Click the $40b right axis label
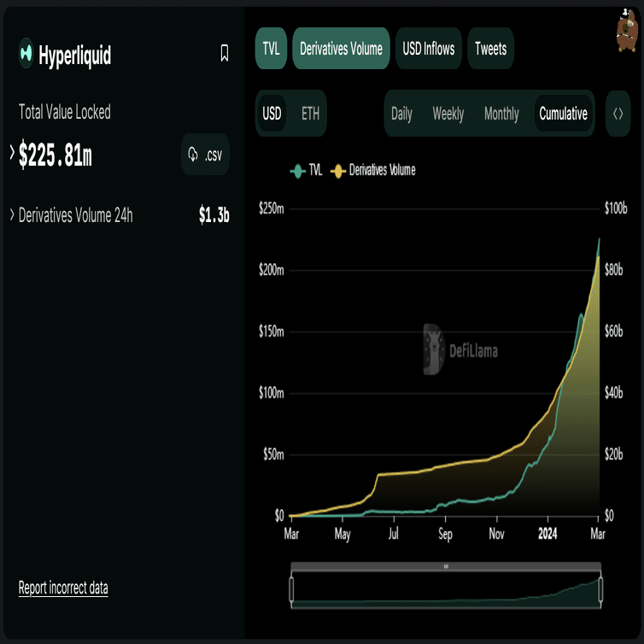 pos(613,393)
